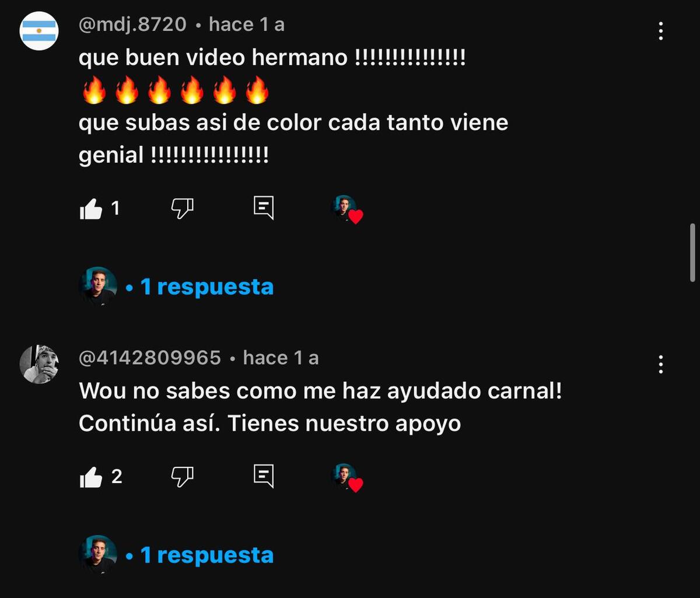Expand 1 respuesta under @4142809965 comment
This screenshot has height=598, width=700.
[x=207, y=555]
